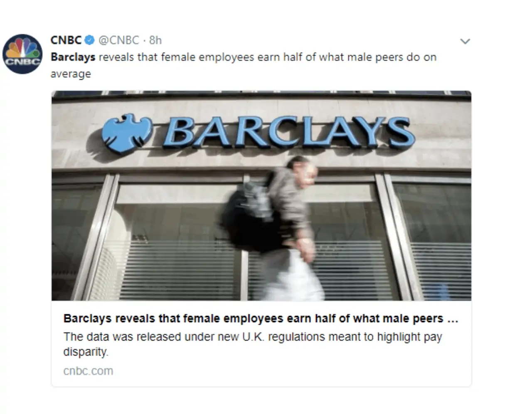Image resolution: width=532 pixels, height=414 pixels.
Task: Open the tweet via the 8h timestamp
Action: pyautogui.click(x=155, y=40)
